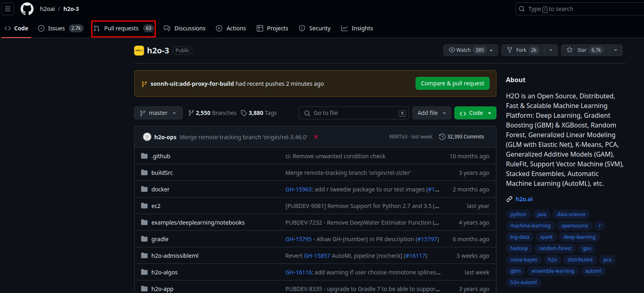Click the Go to file search field

tap(354, 113)
